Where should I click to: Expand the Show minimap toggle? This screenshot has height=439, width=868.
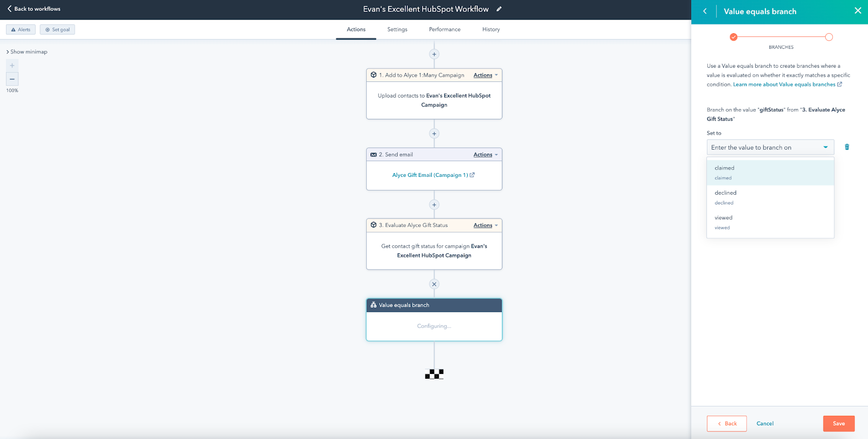click(x=27, y=52)
